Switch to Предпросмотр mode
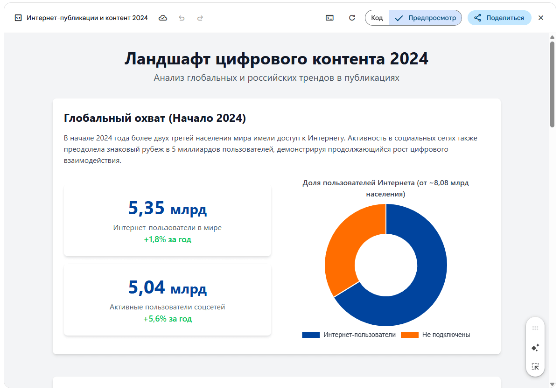Screen dimensions: 560x392 pos(425,18)
